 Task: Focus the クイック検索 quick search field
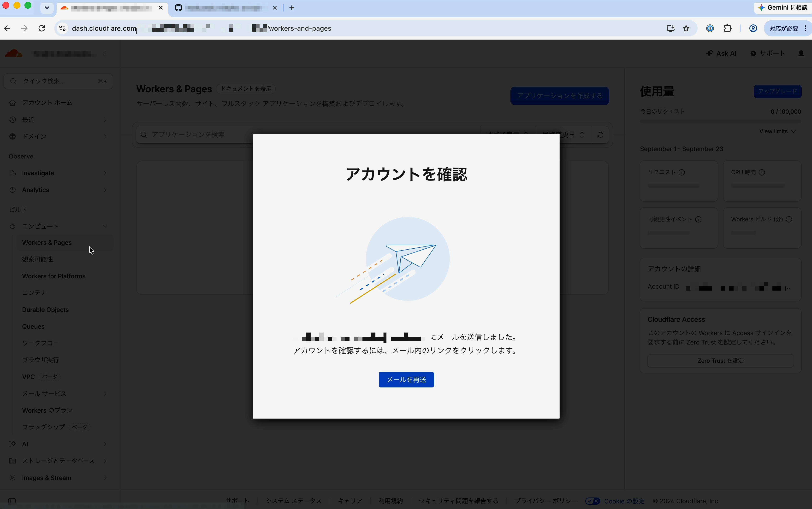tap(58, 81)
